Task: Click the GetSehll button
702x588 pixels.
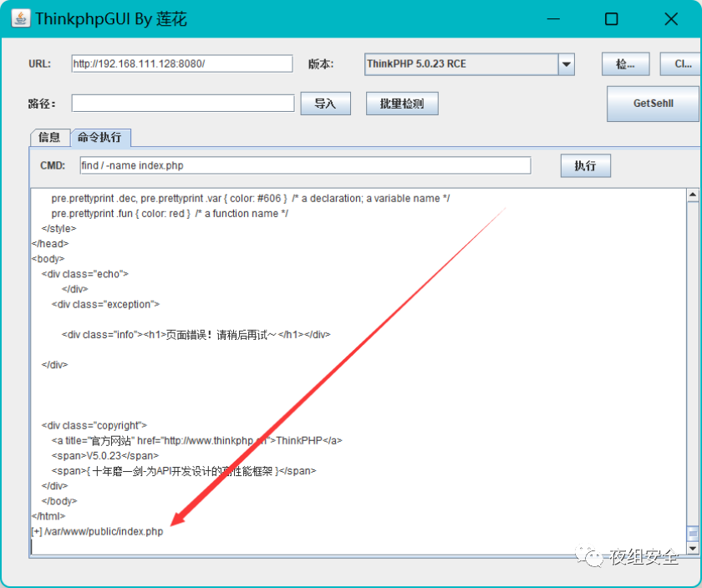Action: tap(654, 104)
